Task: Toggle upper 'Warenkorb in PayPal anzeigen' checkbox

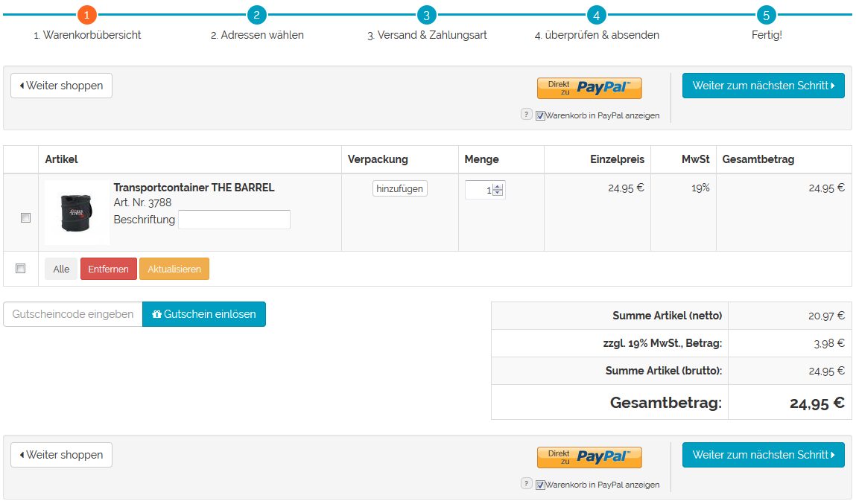Action: tap(540, 115)
